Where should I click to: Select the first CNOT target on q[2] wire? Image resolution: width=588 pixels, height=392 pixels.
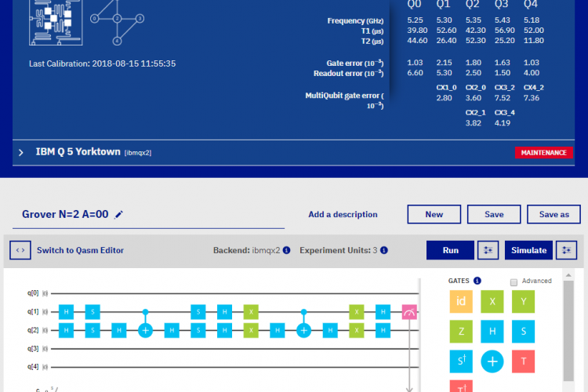point(146,331)
